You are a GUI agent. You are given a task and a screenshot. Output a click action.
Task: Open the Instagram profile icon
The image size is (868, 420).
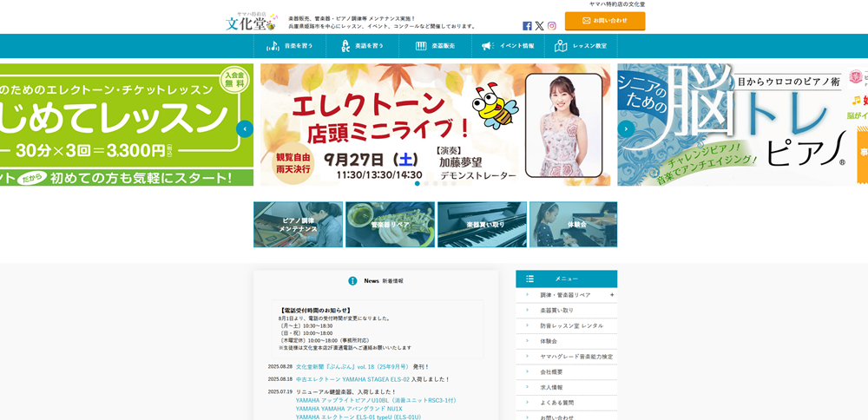[x=551, y=26]
